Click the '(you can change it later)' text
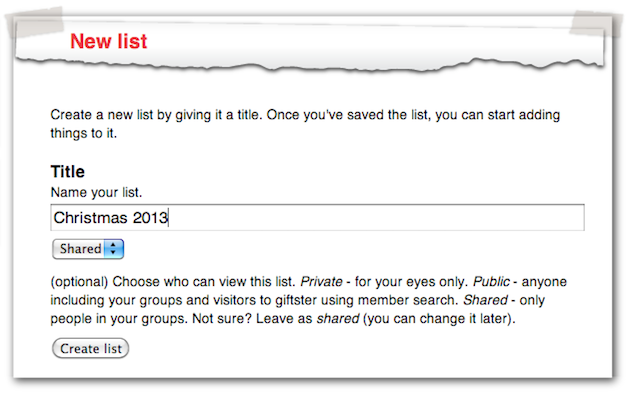This screenshot has width=640, height=394. 439,318
